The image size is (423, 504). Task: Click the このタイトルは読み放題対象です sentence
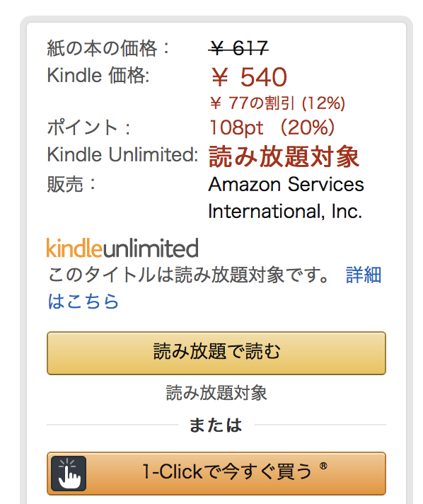click(x=188, y=275)
